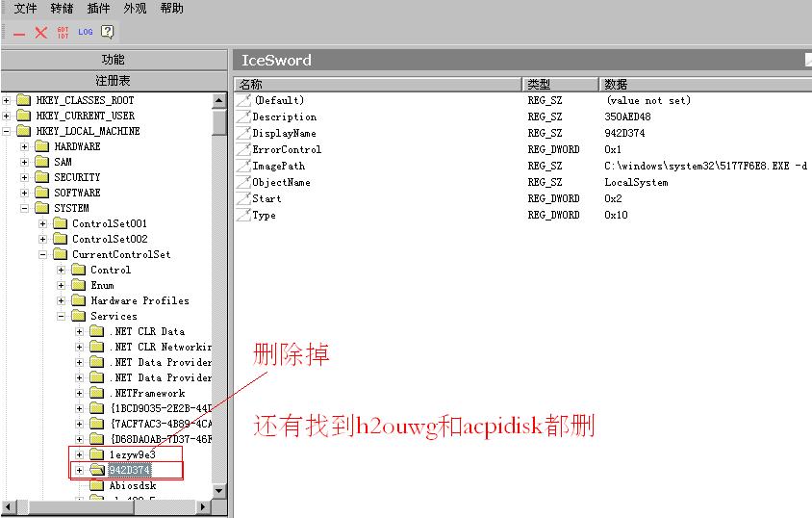Click the Type value icon

click(x=243, y=215)
